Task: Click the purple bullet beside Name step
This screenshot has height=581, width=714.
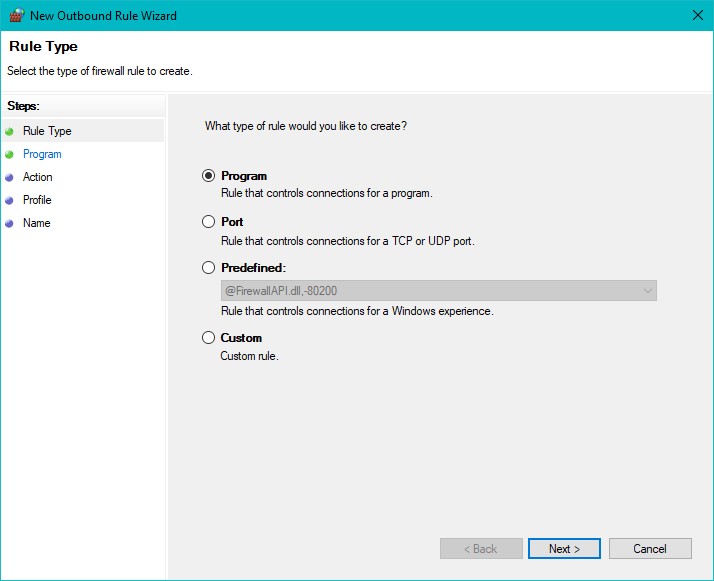Action: click(10, 223)
